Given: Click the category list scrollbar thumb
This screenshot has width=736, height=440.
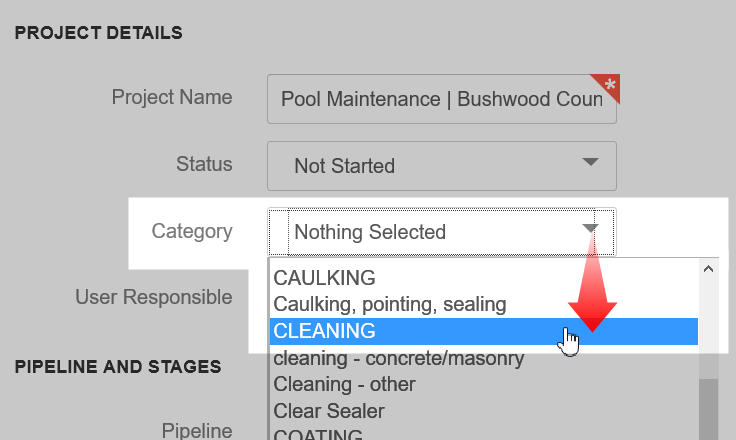Looking at the screenshot, I should [708, 409].
